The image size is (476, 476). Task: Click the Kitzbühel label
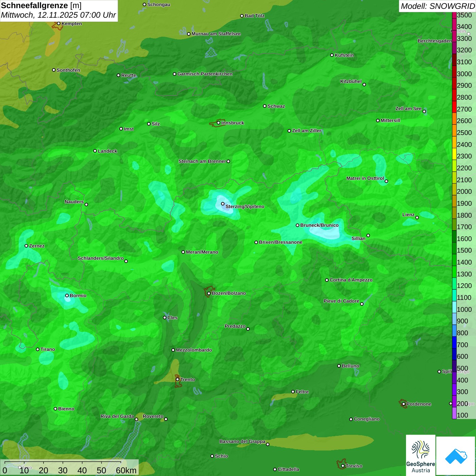351,81
